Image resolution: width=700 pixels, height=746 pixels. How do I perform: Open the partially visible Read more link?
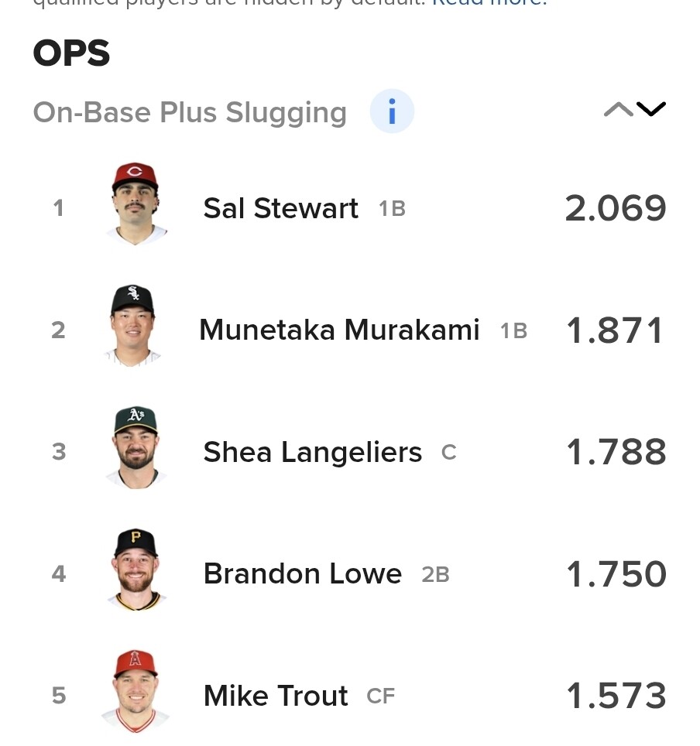pos(489,3)
